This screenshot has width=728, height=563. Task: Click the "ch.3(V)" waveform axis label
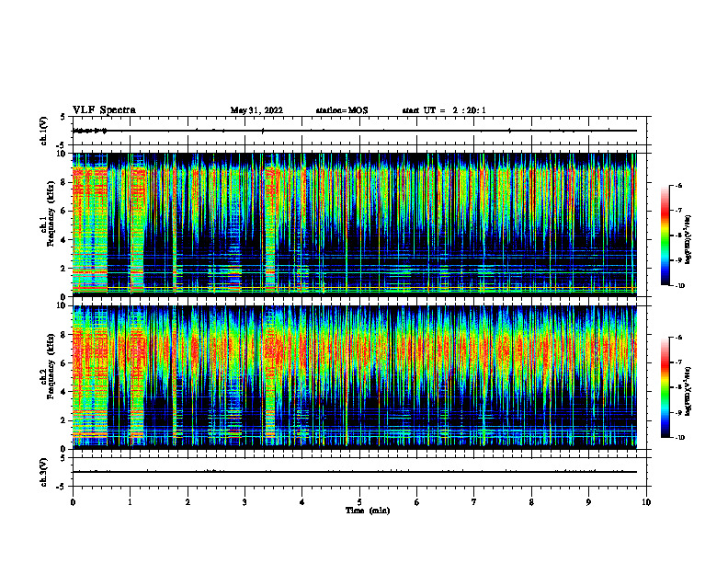[x=44, y=473]
